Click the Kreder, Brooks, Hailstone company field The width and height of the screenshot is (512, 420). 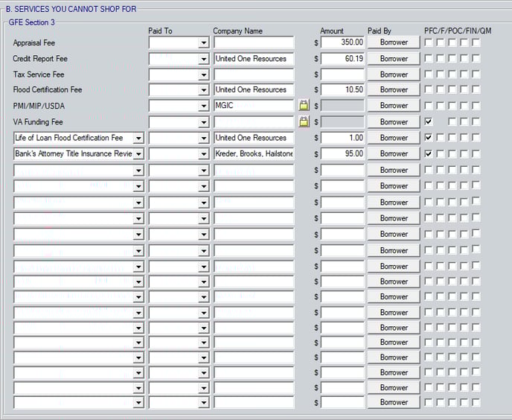click(253, 153)
